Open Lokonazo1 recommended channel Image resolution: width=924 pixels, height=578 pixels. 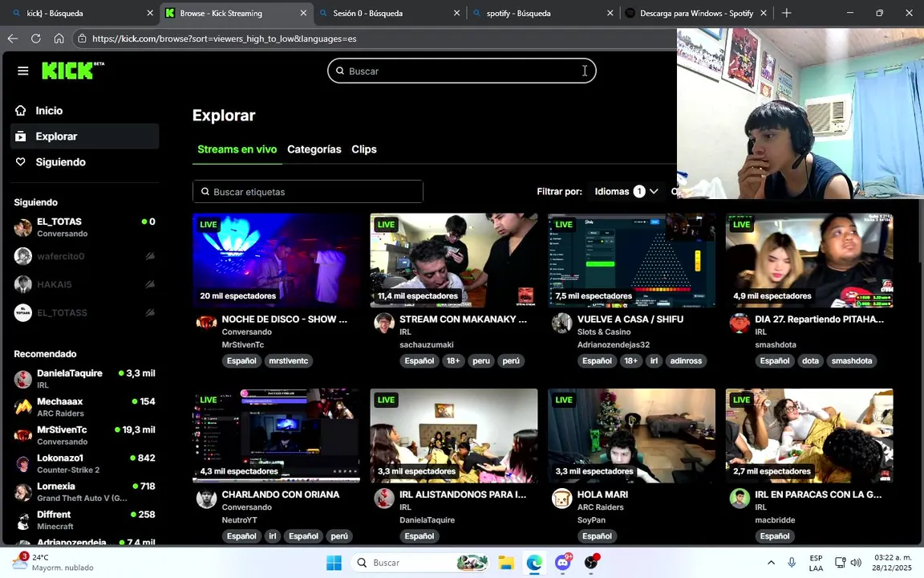pyautogui.click(x=84, y=463)
